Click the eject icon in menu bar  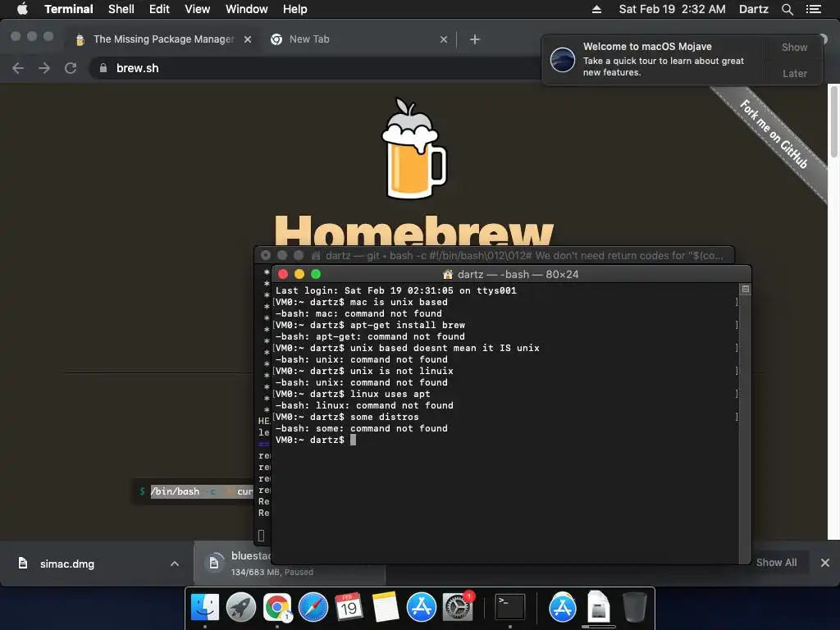[596, 9]
